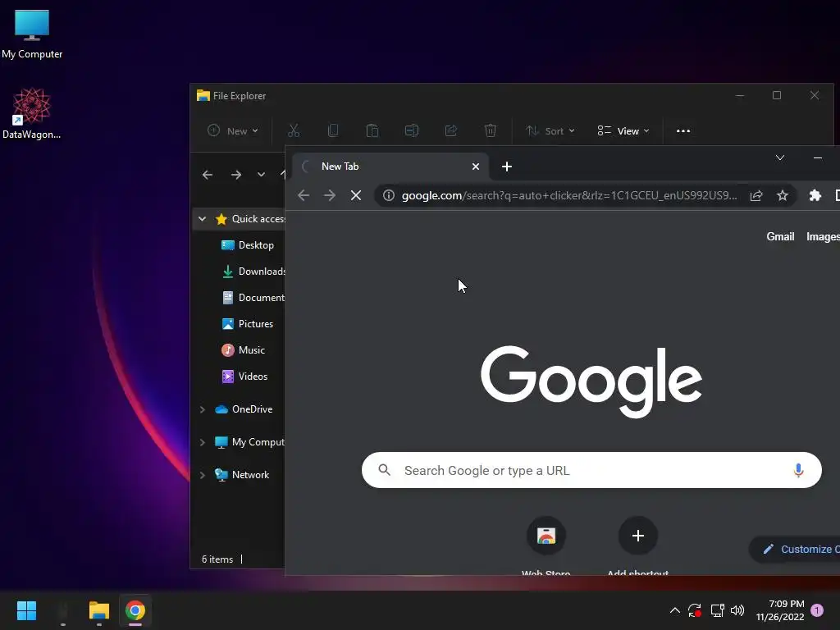Click the Chrome address bar URL
Image resolution: width=840 pixels, height=630 pixels.
pyautogui.click(x=569, y=195)
